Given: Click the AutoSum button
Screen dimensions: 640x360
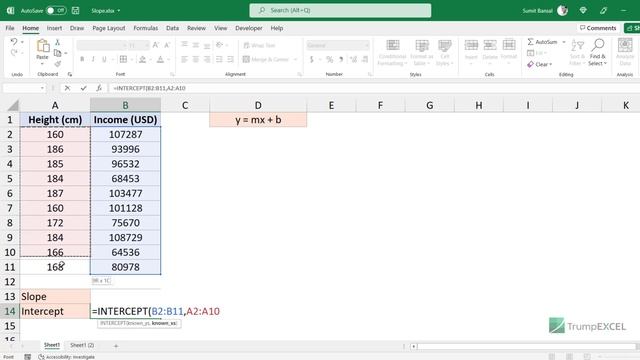Looking at the screenshot, I should click(542, 42).
